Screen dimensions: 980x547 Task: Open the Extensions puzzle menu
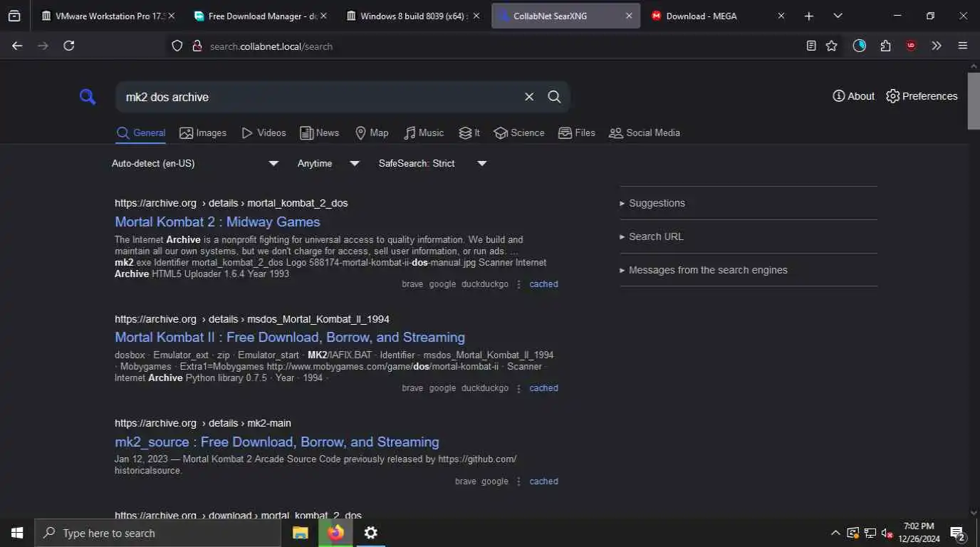click(x=885, y=46)
